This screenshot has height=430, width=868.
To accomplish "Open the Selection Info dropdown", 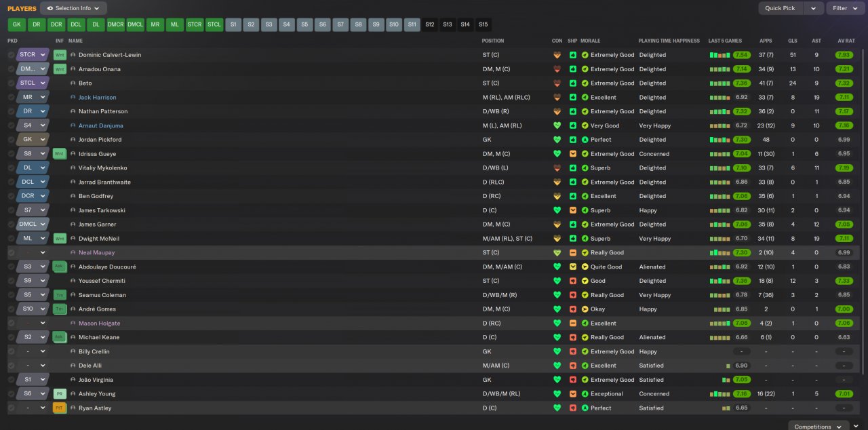I will (73, 8).
